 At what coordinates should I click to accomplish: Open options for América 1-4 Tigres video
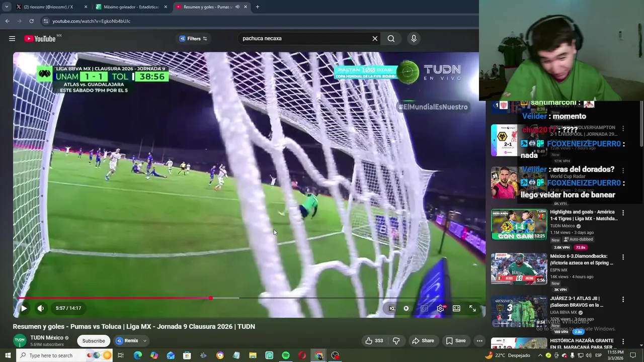coord(623,213)
